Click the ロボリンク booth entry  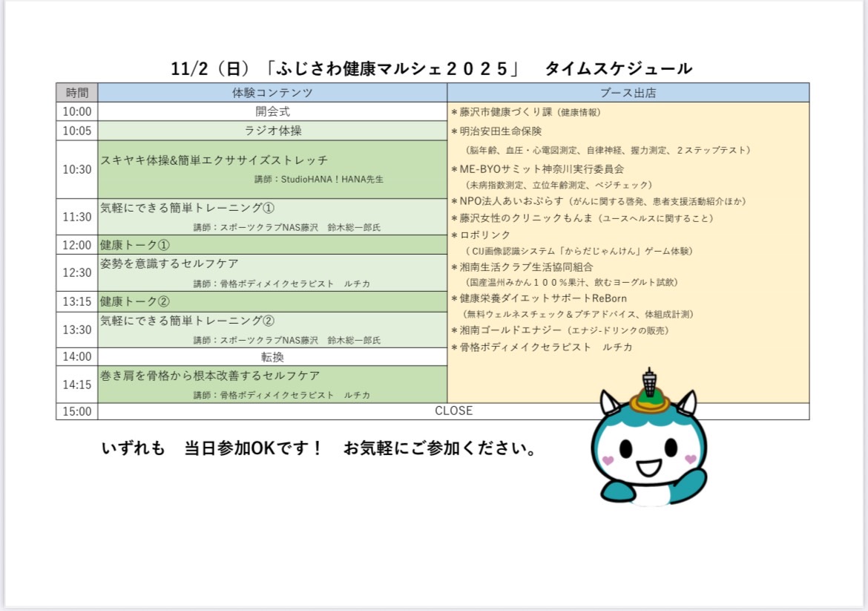484,235
